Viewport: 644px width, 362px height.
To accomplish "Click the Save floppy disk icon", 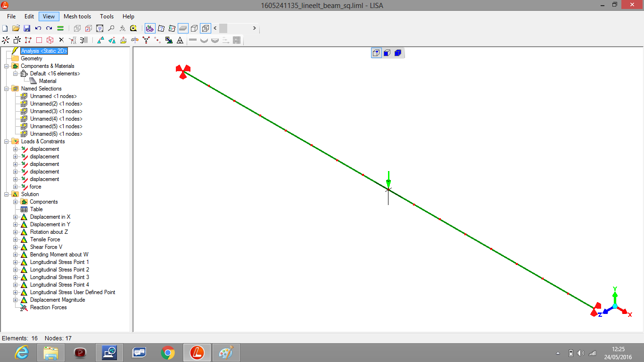I will coord(27,28).
